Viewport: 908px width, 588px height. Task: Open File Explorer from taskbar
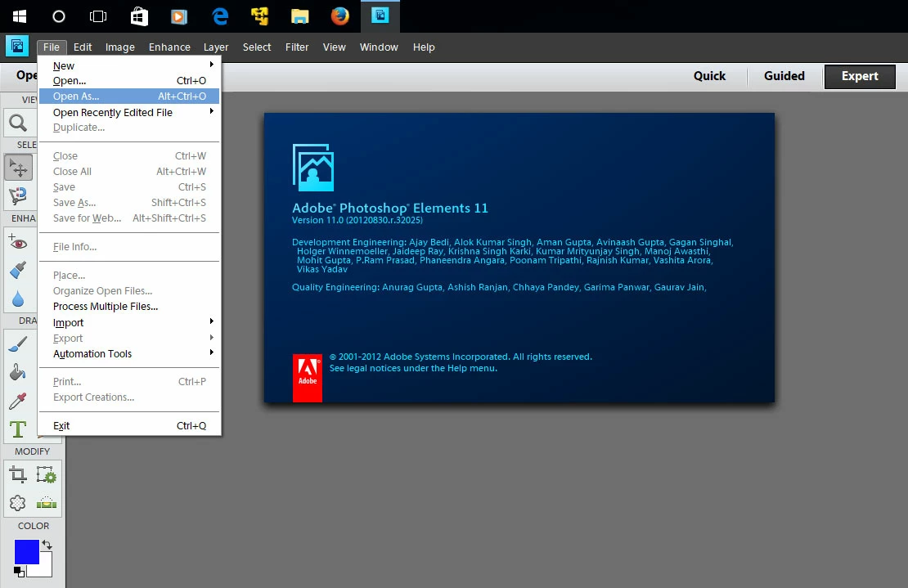click(x=299, y=16)
